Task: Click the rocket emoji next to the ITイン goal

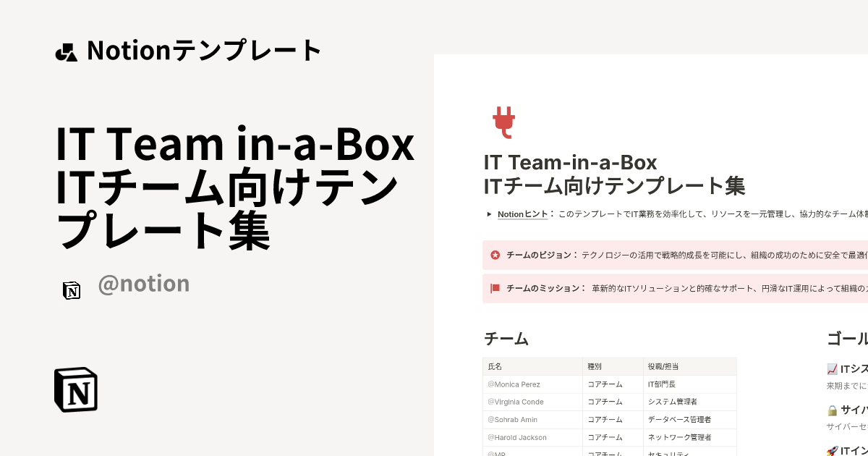Action: 830,450
